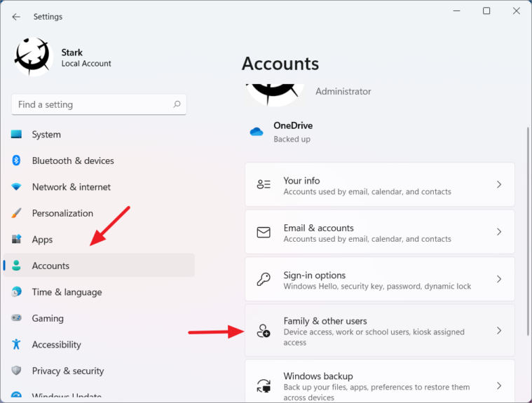Viewport: 532px width, 403px height.
Task: Click the search magnifier icon
Action: tap(177, 104)
